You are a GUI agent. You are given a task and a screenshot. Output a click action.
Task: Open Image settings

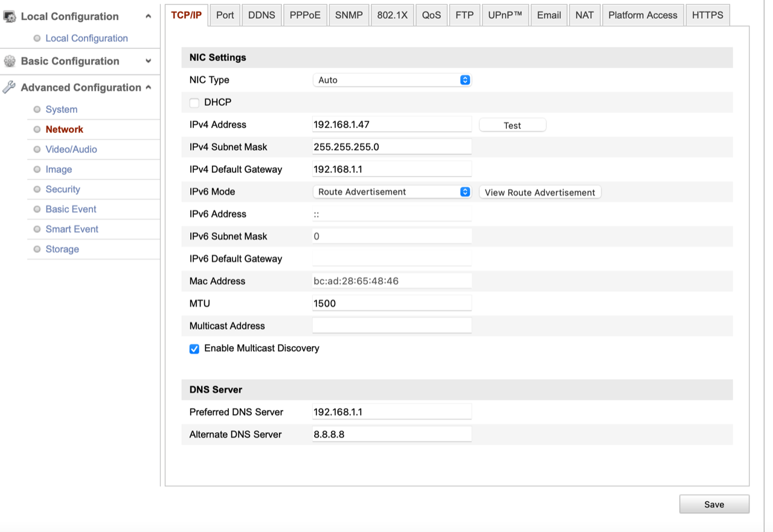coord(59,169)
